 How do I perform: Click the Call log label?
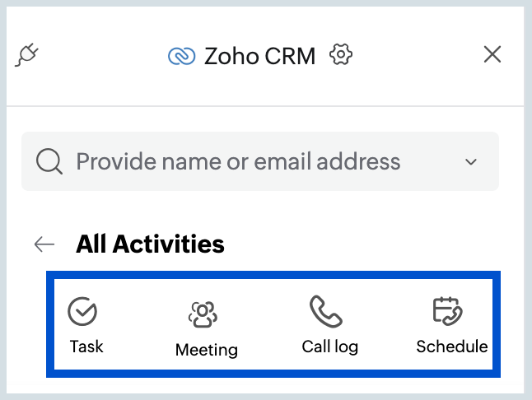click(330, 347)
